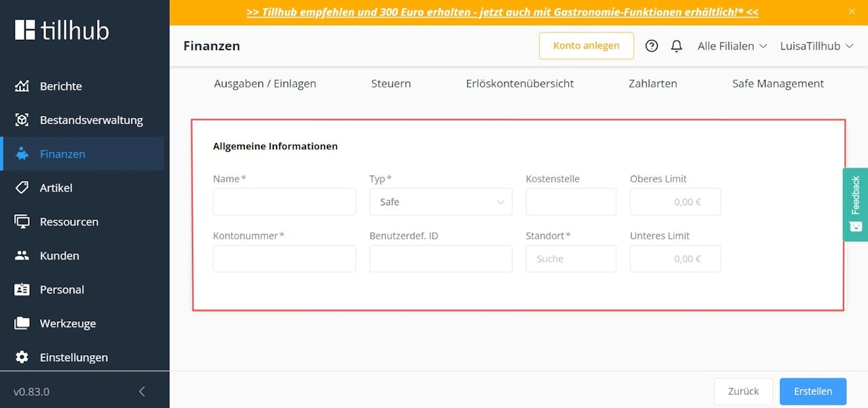Click the Ressourcen monitor icon
The height and width of the screenshot is (408, 868).
coord(22,222)
